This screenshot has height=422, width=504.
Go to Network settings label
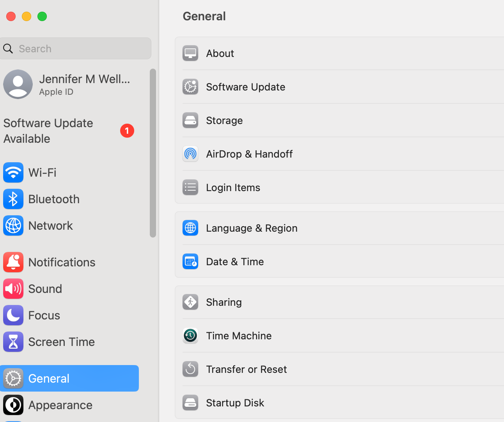pyautogui.click(x=50, y=225)
